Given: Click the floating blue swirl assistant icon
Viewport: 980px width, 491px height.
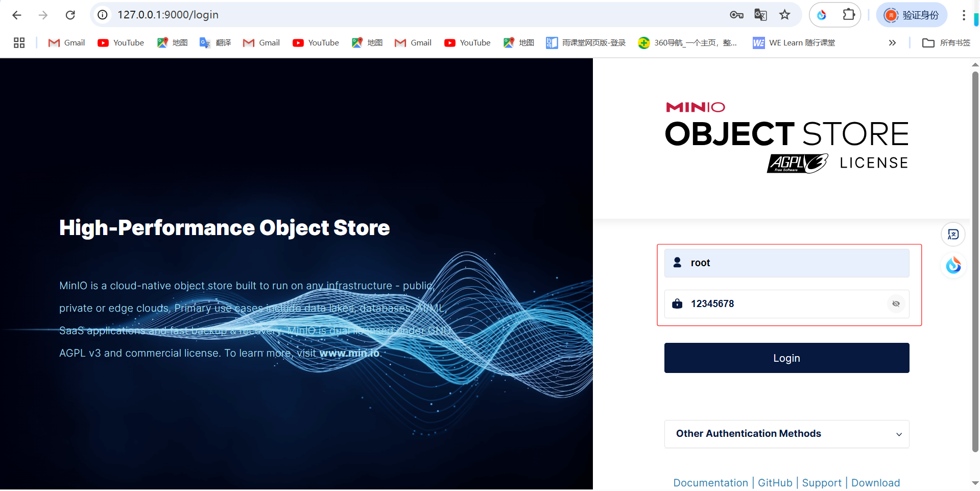Looking at the screenshot, I should [953, 265].
